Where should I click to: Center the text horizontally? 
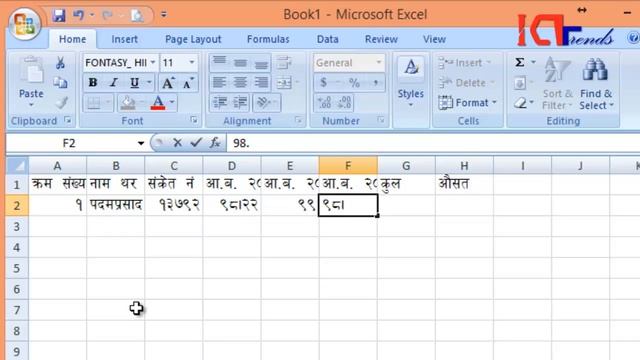[240, 82]
